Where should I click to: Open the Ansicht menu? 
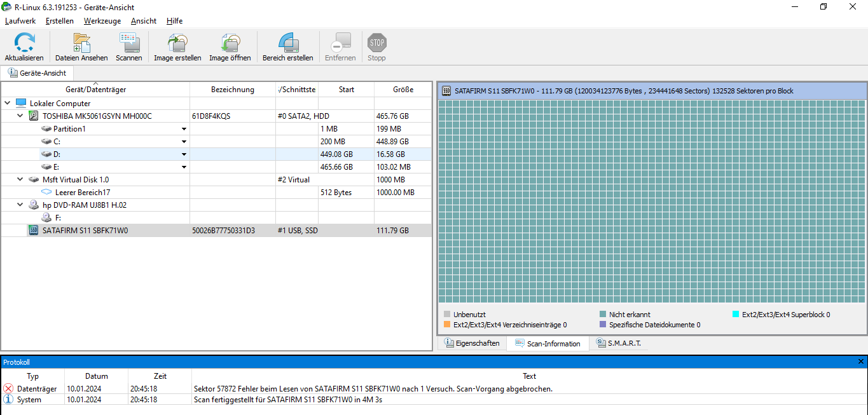(144, 21)
